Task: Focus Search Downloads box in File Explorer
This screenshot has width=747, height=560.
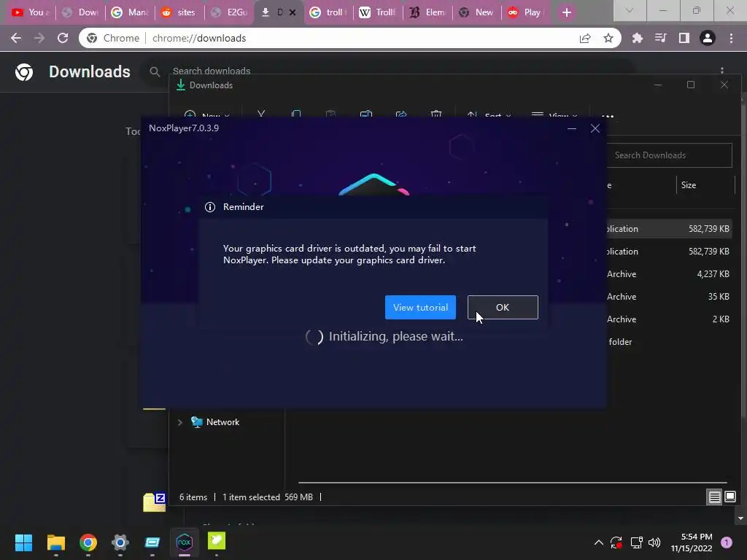Action: click(x=669, y=155)
